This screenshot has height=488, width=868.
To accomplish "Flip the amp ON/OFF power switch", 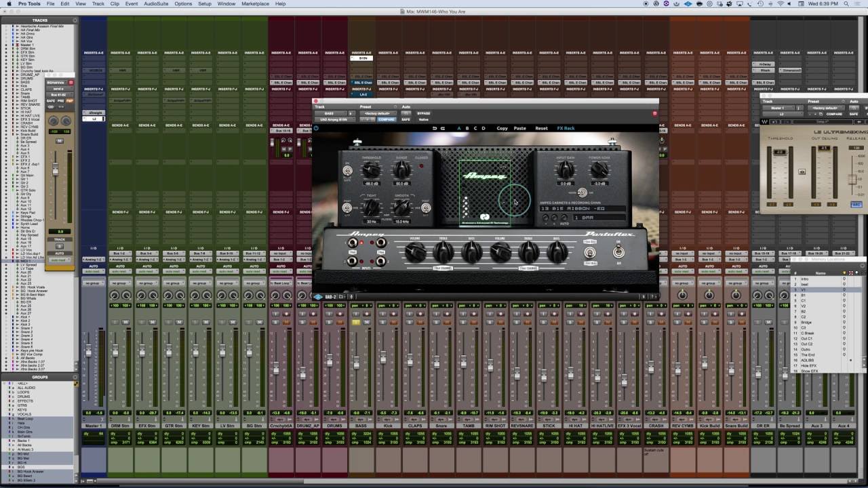I will [x=618, y=252].
